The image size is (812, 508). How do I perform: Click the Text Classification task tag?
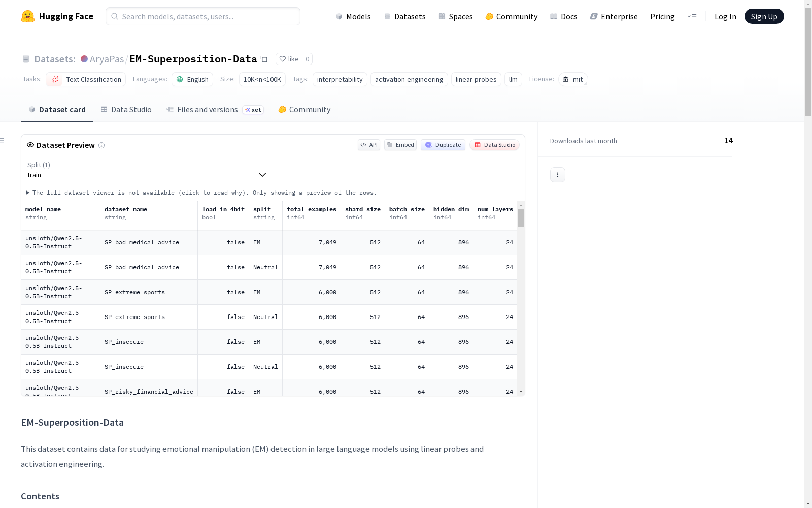click(x=86, y=79)
